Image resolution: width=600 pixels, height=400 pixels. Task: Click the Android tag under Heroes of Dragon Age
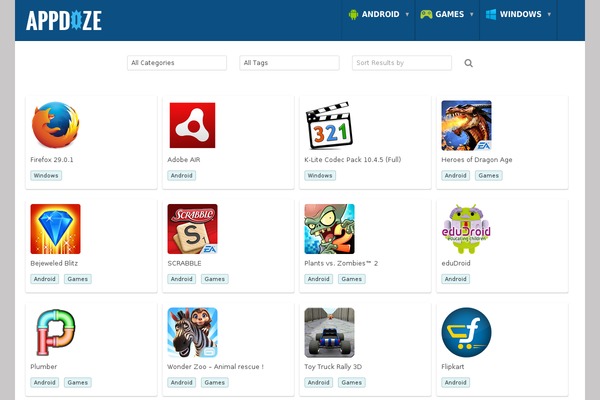(x=455, y=176)
